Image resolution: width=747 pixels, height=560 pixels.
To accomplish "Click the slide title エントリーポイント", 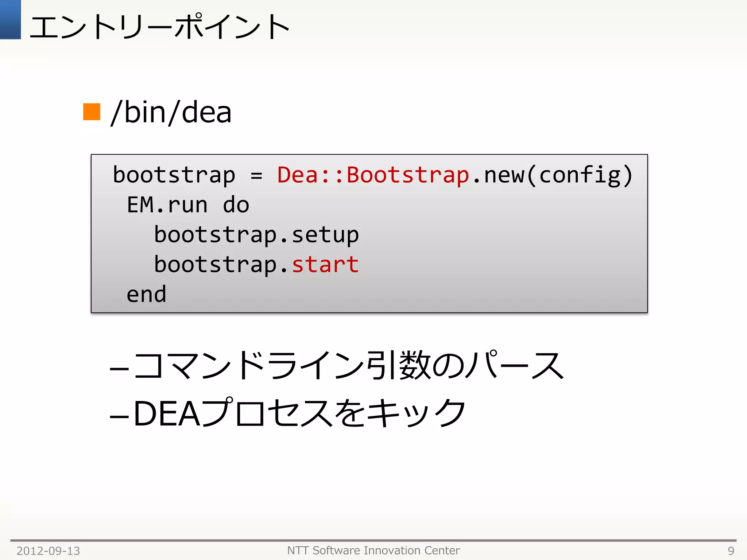I will click(160, 26).
